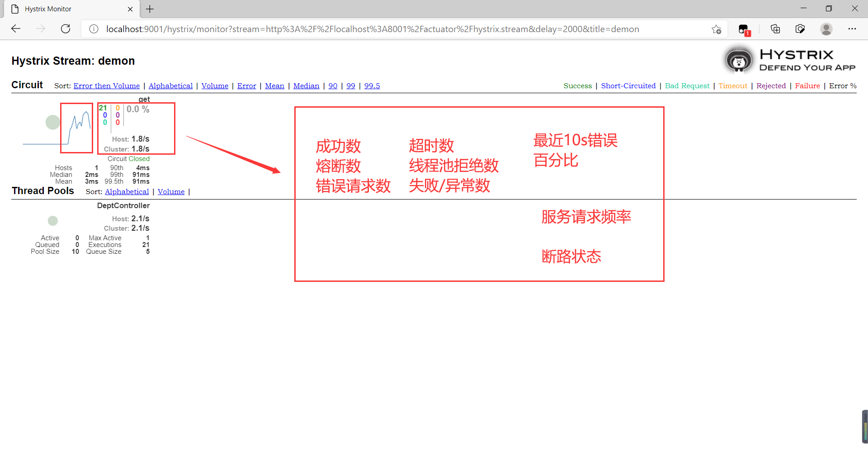
Task: Minimize the browser window
Action: (x=803, y=8)
